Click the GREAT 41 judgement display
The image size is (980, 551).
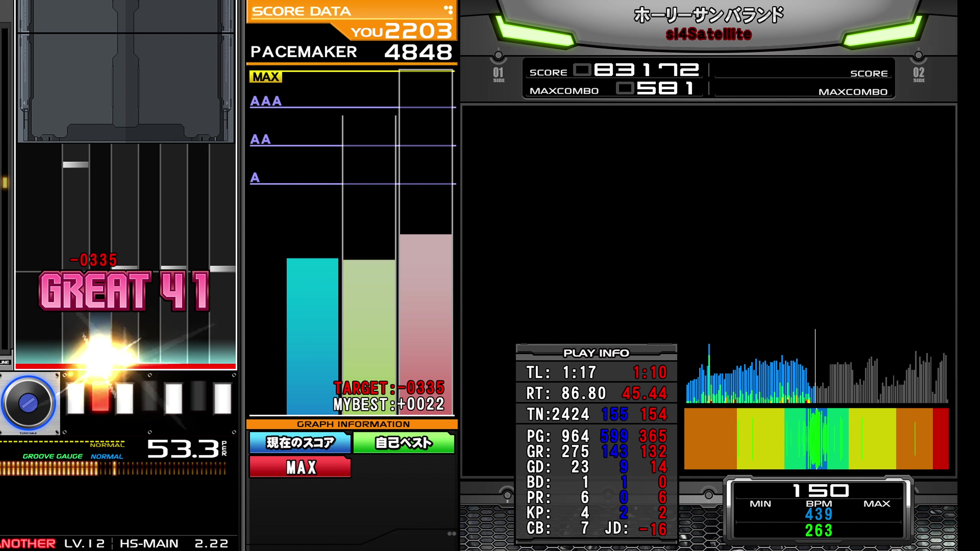[124, 291]
